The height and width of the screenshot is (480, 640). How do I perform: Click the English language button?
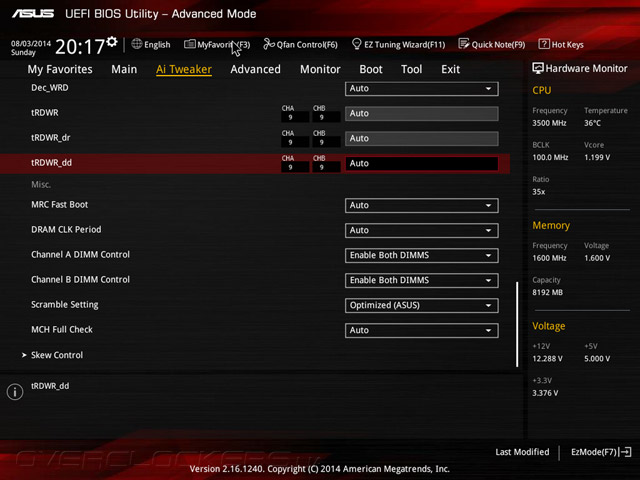tap(157, 44)
